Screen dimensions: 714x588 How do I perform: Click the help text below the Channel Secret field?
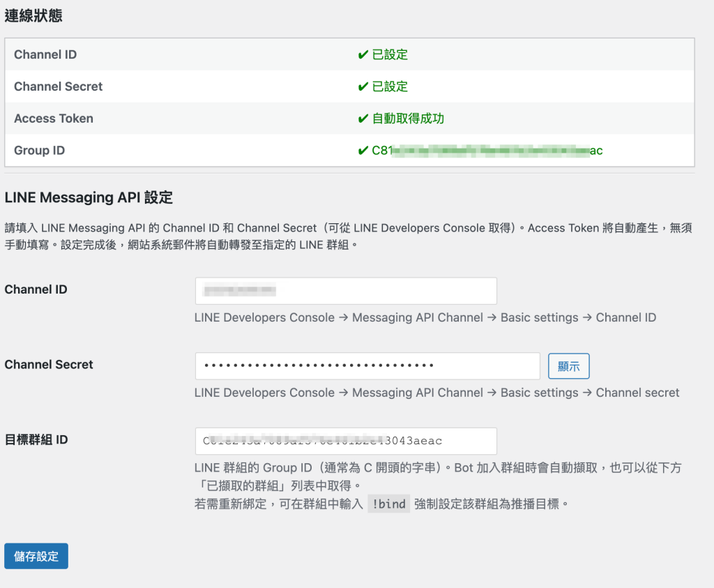(x=436, y=393)
